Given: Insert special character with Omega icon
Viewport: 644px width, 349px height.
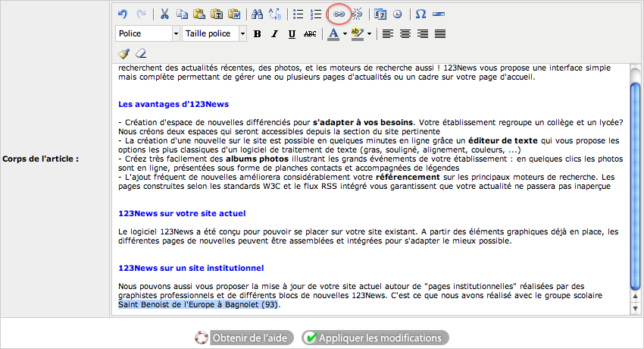Looking at the screenshot, I should [421, 14].
